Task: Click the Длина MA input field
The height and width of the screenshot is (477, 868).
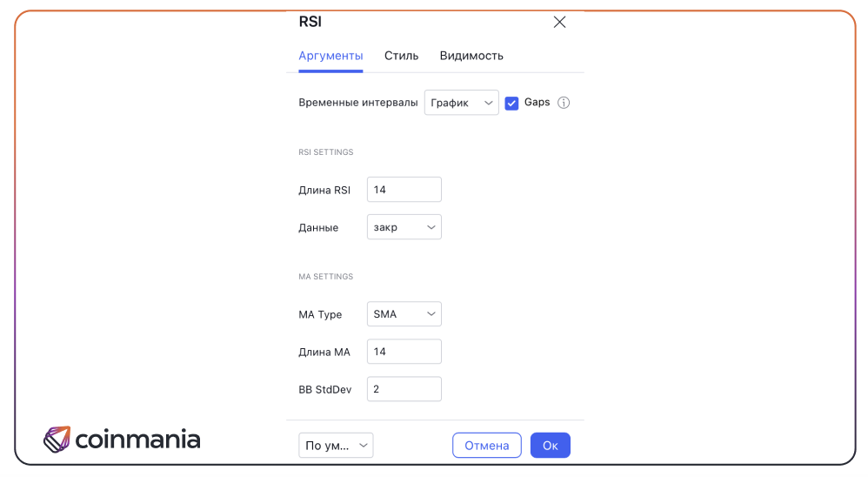Action: pyautogui.click(x=404, y=352)
